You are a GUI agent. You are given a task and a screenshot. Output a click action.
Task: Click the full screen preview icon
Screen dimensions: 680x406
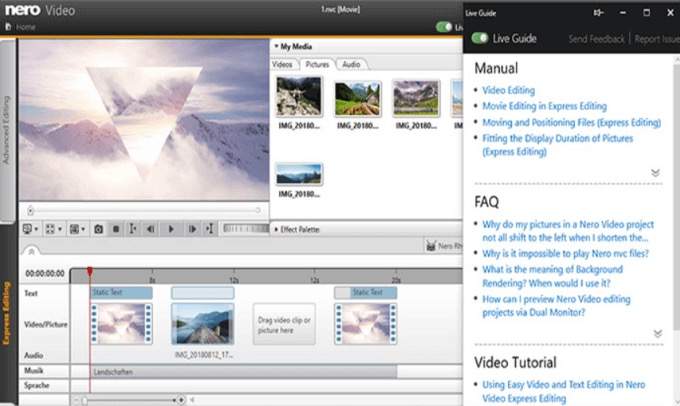[x=50, y=229]
